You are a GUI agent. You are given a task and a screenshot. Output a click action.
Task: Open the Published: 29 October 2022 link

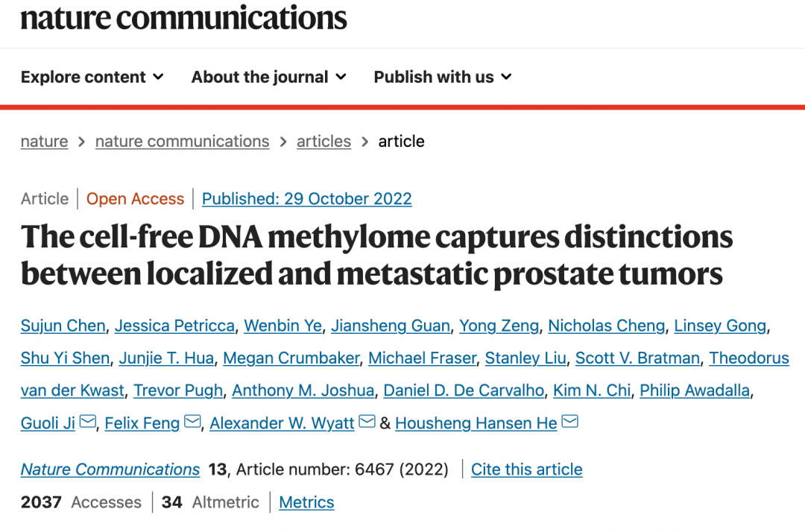[306, 199]
